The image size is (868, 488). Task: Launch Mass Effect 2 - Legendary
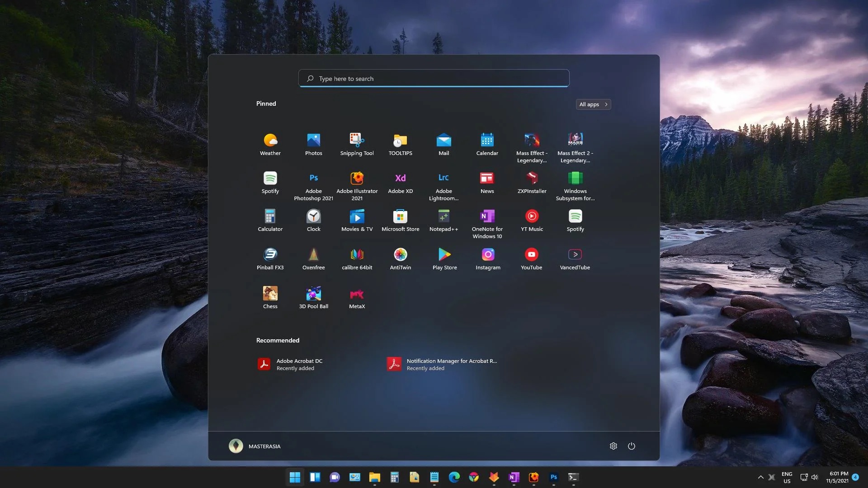click(x=576, y=148)
